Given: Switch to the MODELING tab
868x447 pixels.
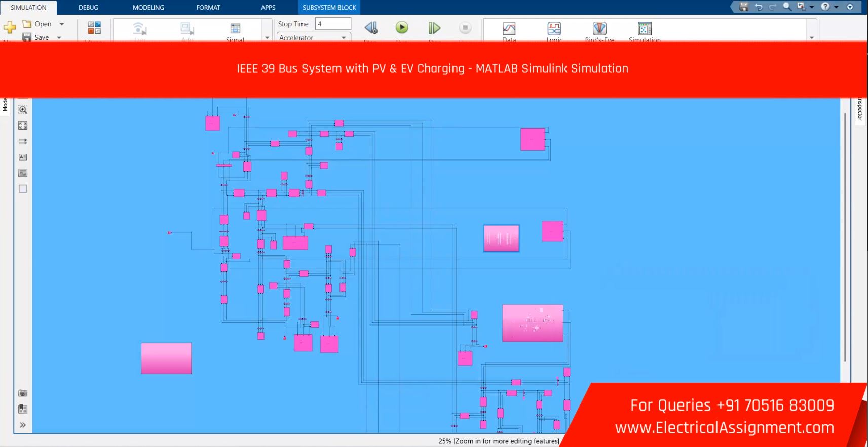Looking at the screenshot, I should [x=148, y=7].
